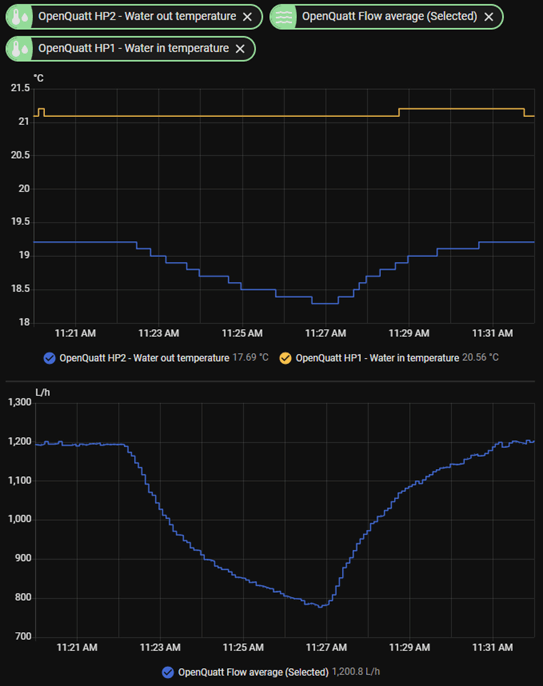Remove the HP1 Water in temperature chip

[240, 49]
